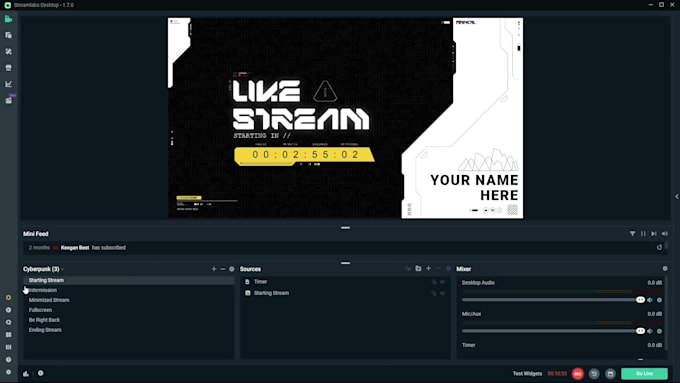This screenshot has width=680, height=383.
Task: Select the Fullscreen scene
Action: [x=129, y=310]
